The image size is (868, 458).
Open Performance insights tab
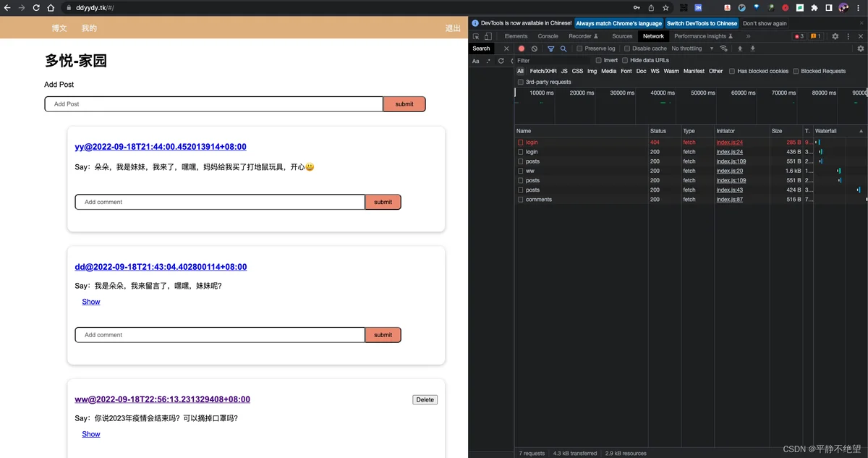click(704, 36)
